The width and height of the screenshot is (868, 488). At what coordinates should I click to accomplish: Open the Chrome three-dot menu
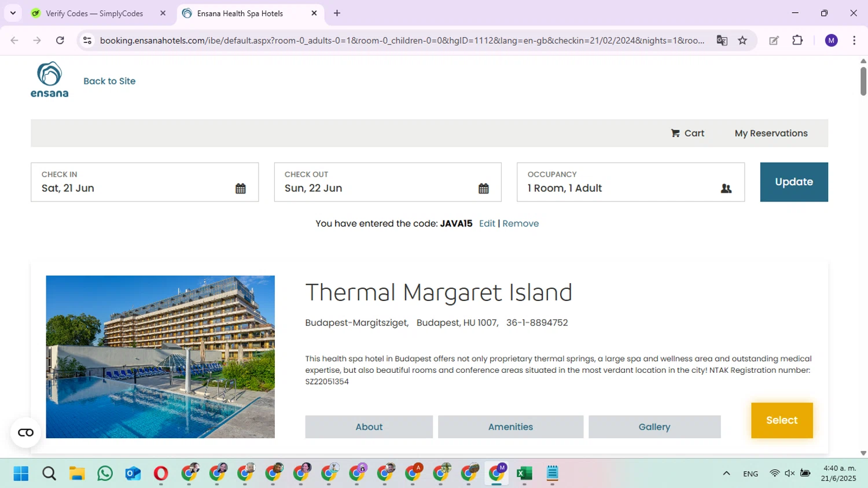tap(854, 41)
